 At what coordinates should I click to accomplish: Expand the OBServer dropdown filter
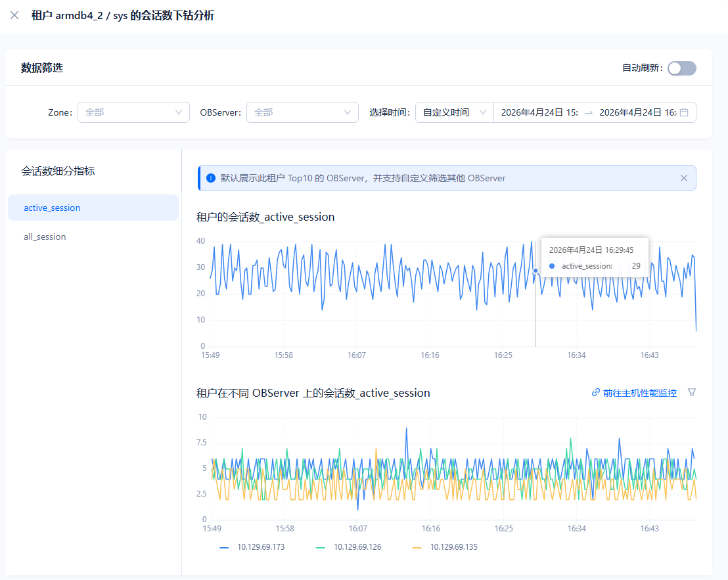click(x=302, y=112)
